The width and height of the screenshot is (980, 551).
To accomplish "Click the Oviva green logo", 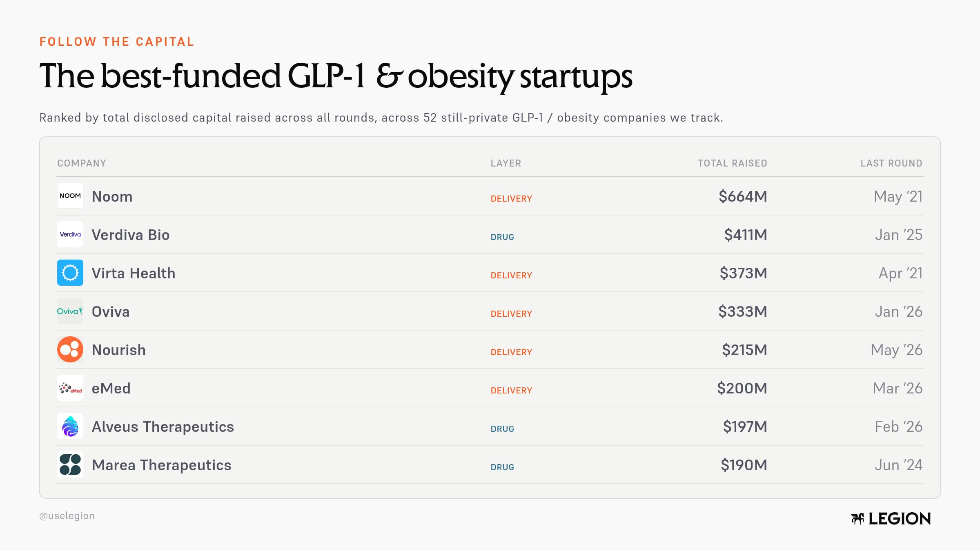I will point(70,311).
